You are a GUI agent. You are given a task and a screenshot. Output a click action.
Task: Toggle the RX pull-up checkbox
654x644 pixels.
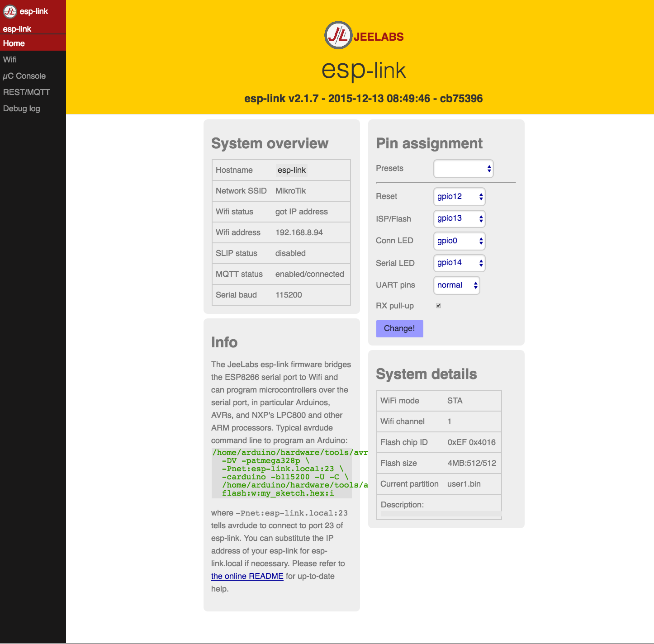coord(438,306)
